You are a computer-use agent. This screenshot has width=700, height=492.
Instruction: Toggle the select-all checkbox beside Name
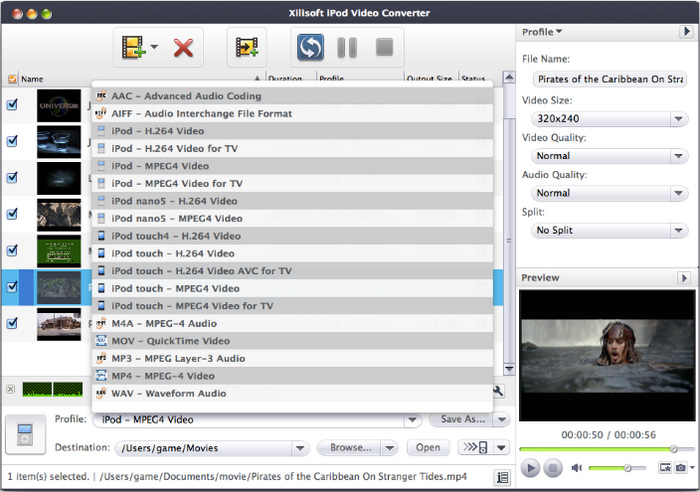12,79
